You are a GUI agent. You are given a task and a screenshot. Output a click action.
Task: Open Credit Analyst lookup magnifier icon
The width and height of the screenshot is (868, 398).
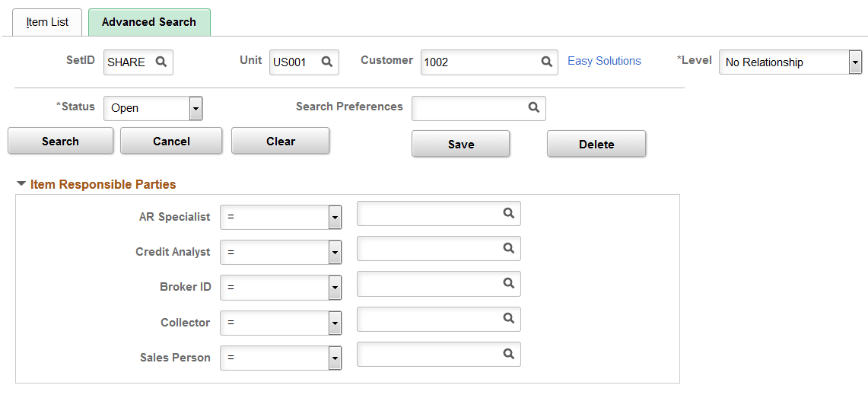coord(509,248)
